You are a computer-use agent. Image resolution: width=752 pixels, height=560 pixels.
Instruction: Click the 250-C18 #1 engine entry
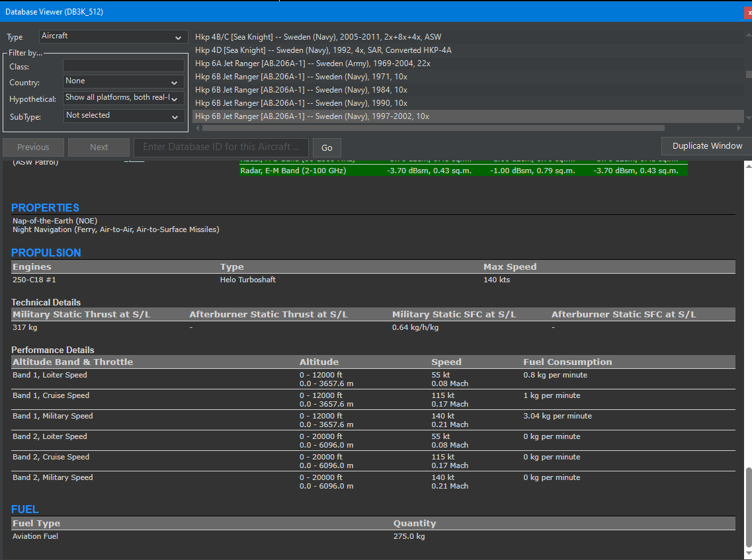[34, 280]
